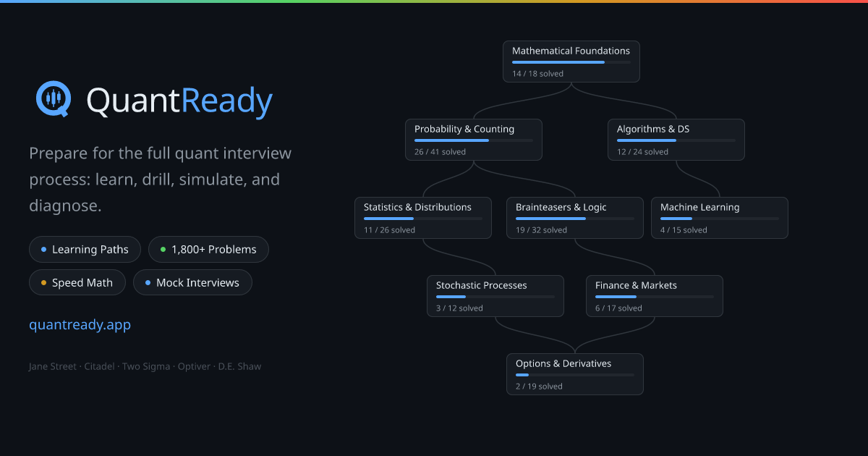The height and width of the screenshot is (456, 868).
Task: Click the '4 / 15 solved' count
Action: 684,230
